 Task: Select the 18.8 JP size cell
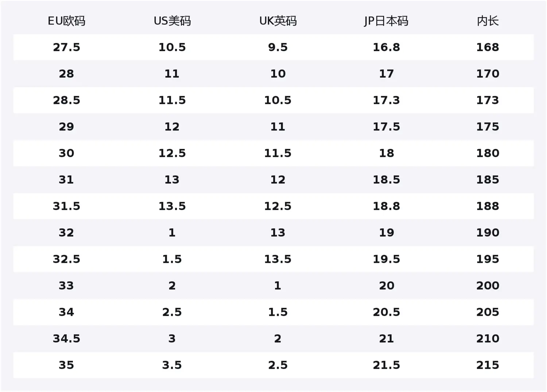[x=386, y=206]
